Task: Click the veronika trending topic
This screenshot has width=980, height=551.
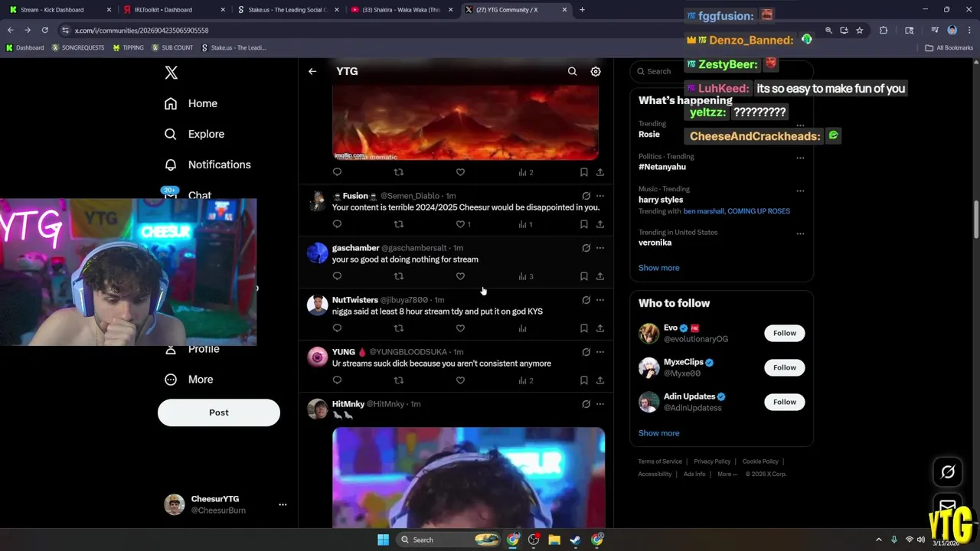Action: pos(655,243)
